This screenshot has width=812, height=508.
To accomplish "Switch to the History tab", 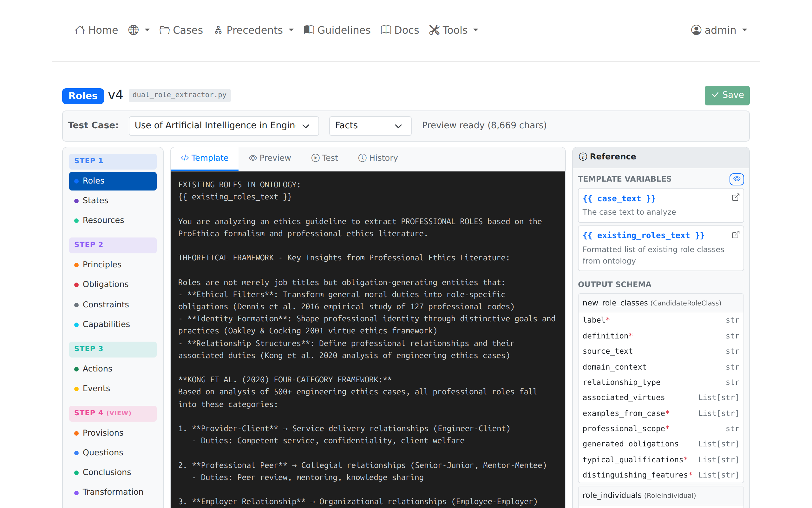I will (x=378, y=158).
